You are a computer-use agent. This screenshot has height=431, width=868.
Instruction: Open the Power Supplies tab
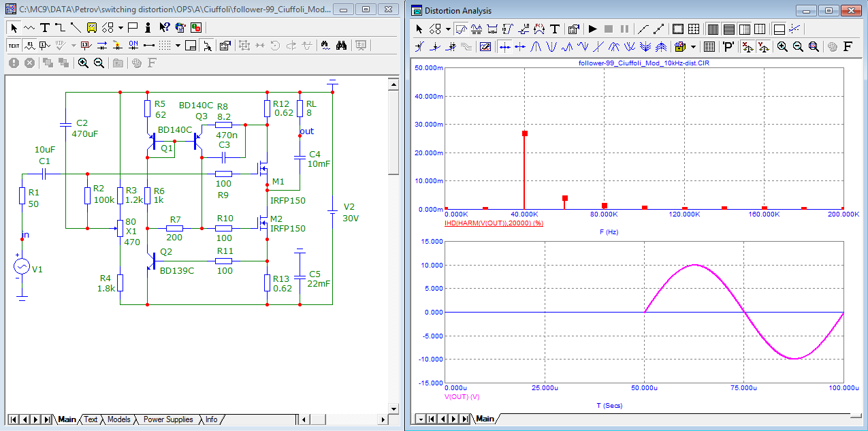coord(168,419)
